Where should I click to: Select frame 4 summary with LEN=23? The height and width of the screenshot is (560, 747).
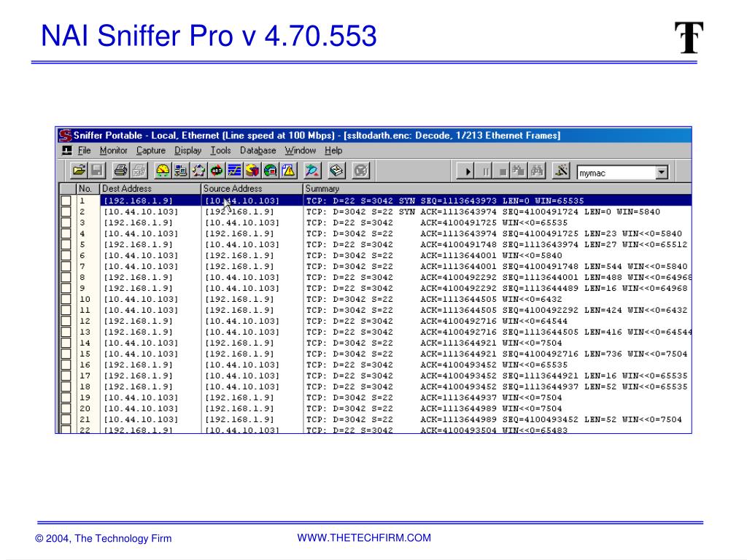pyautogui.click(x=494, y=234)
